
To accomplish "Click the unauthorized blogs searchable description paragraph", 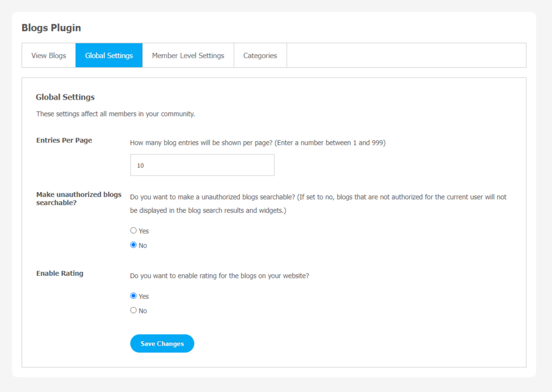I will point(318,204).
